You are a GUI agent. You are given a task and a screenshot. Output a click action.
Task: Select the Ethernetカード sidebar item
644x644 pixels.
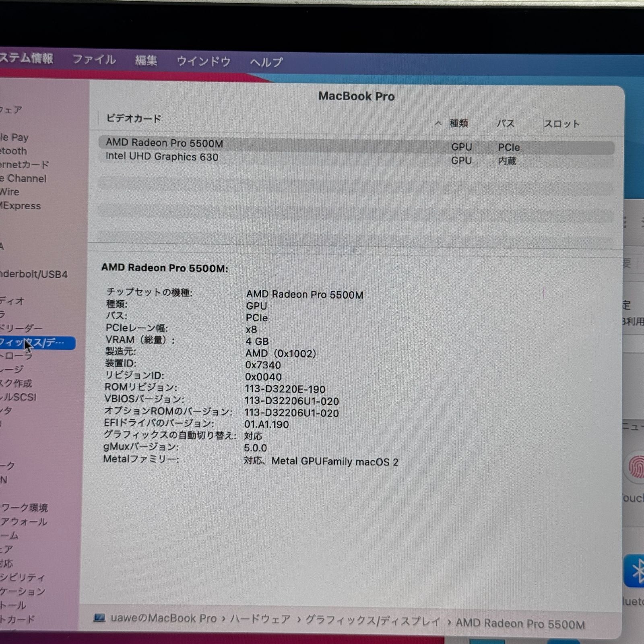coord(25,165)
